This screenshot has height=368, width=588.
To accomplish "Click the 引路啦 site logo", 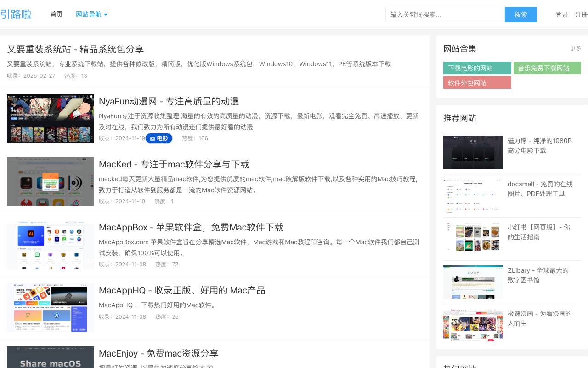I will pos(16,14).
